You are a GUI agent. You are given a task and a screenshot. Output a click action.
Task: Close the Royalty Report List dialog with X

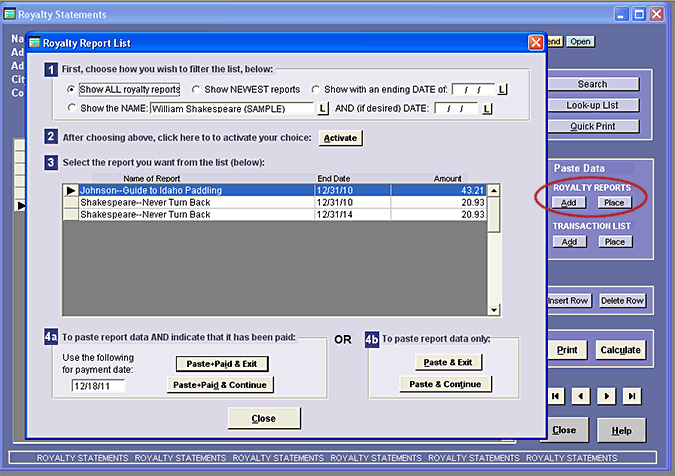[x=536, y=43]
